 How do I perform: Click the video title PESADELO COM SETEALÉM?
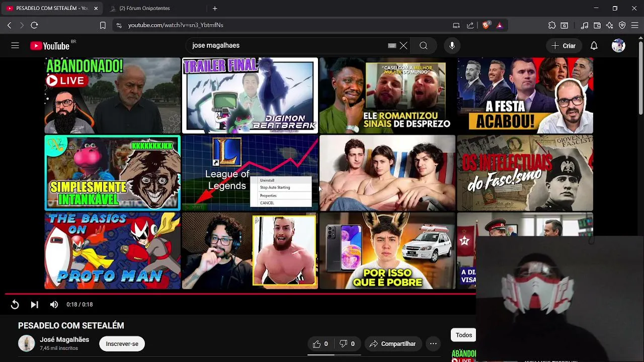tap(71, 325)
